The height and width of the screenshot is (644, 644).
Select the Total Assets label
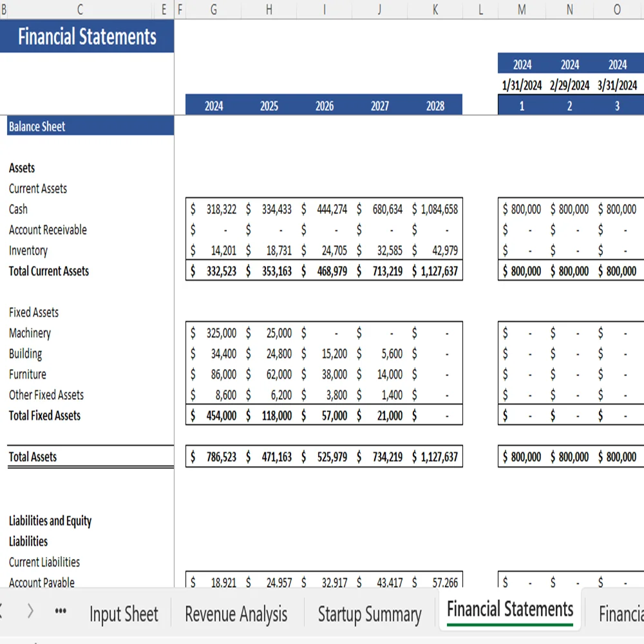[x=32, y=457]
